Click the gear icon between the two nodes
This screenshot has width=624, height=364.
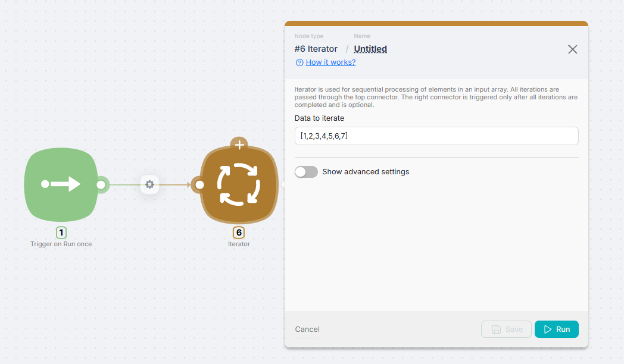pos(149,185)
